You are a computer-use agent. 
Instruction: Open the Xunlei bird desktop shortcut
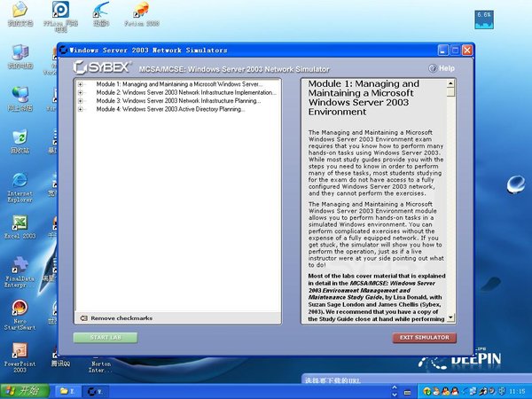coord(101,14)
